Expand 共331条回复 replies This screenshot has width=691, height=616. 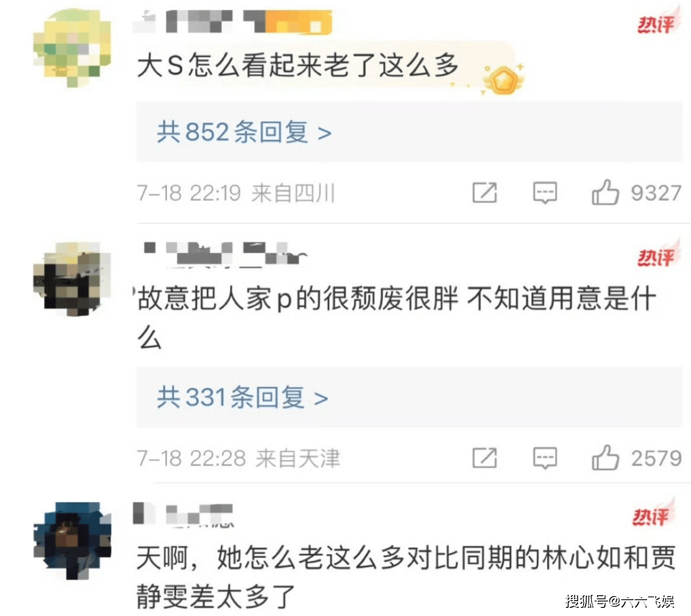tap(242, 397)
